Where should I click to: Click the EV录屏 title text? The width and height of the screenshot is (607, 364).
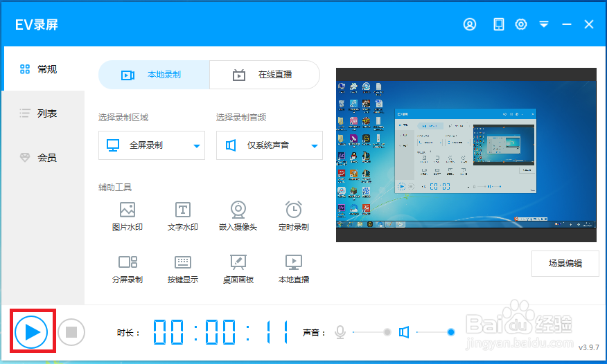37,25
